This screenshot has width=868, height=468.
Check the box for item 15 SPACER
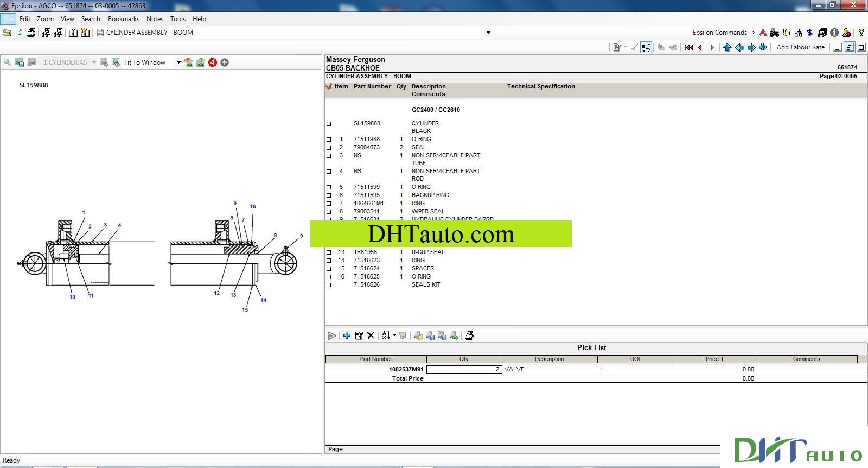coord(329,269)
